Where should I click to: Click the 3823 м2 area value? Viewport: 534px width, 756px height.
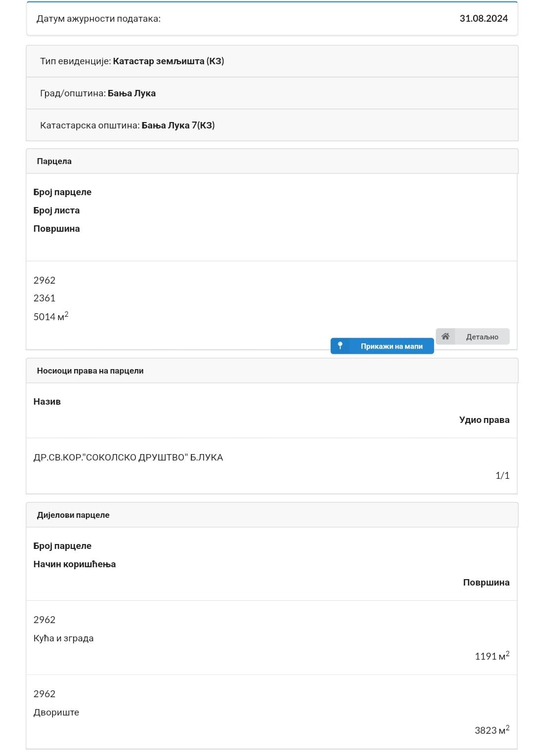pyautogui.click(x=492, y=730)
